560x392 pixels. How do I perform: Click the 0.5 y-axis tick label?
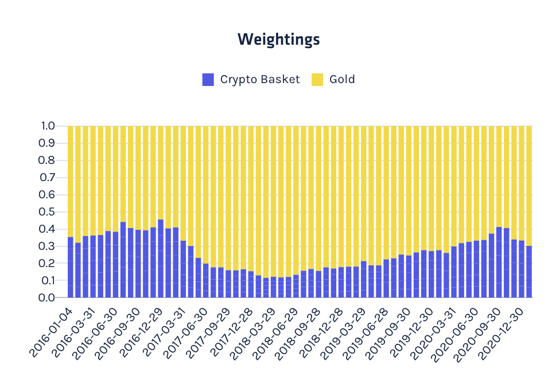point(47,212)
